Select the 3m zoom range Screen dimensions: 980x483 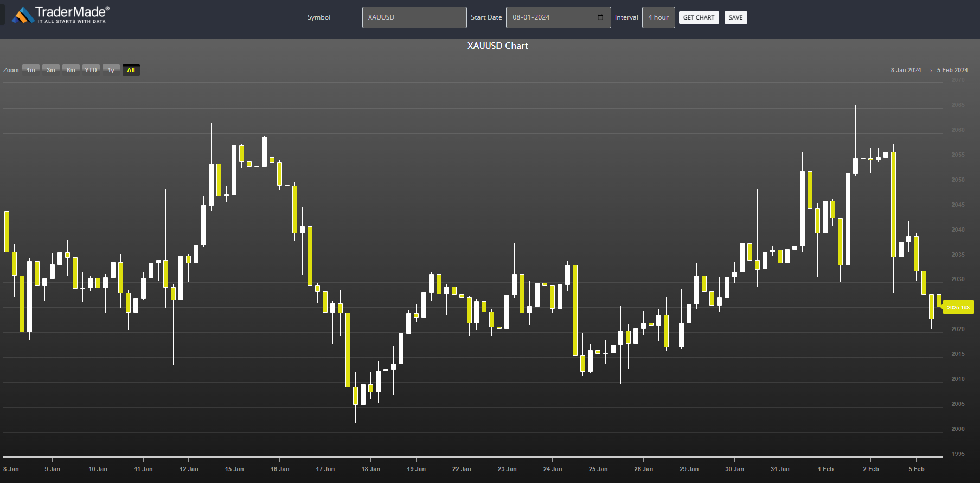click(x=51, y=70)
